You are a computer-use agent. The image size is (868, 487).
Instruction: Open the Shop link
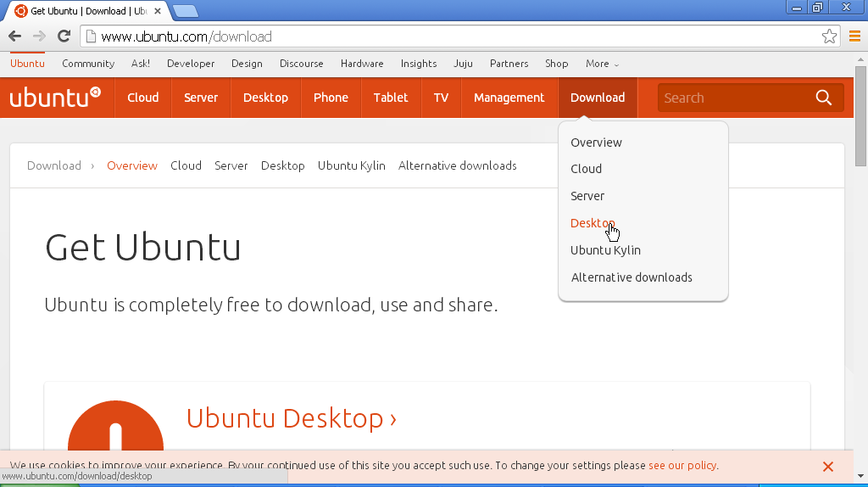click(556, 64)
